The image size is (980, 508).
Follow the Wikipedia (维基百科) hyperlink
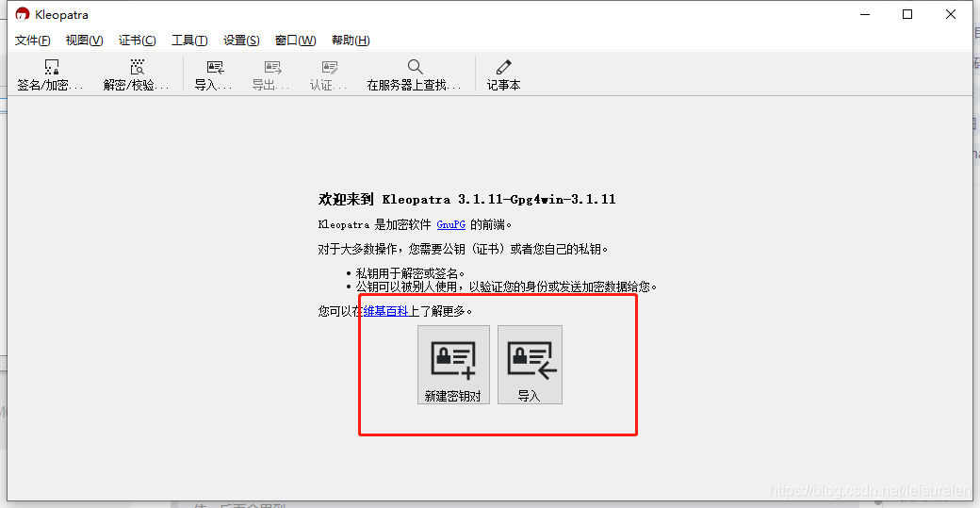click(385, 311)
